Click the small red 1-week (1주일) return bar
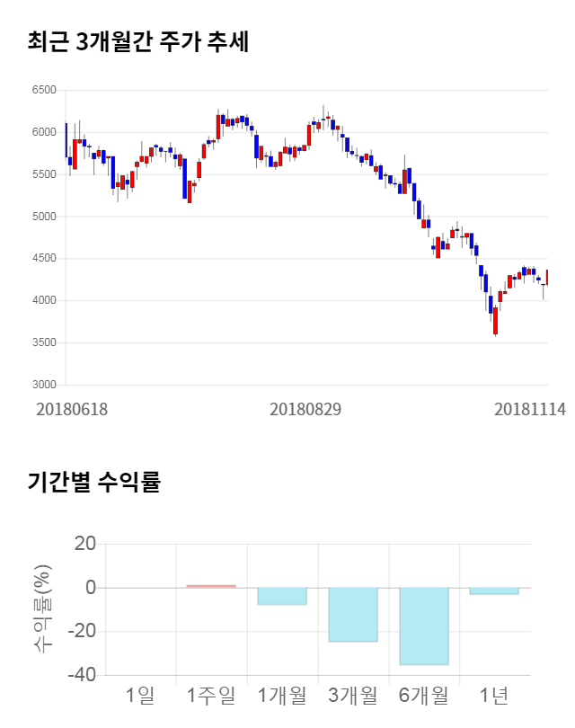 point(211,586)
